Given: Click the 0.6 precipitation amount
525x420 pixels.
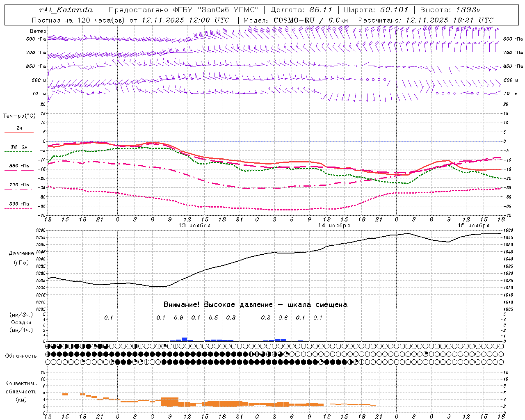Looking at the screenshot, I should click(x=283, y=318).
